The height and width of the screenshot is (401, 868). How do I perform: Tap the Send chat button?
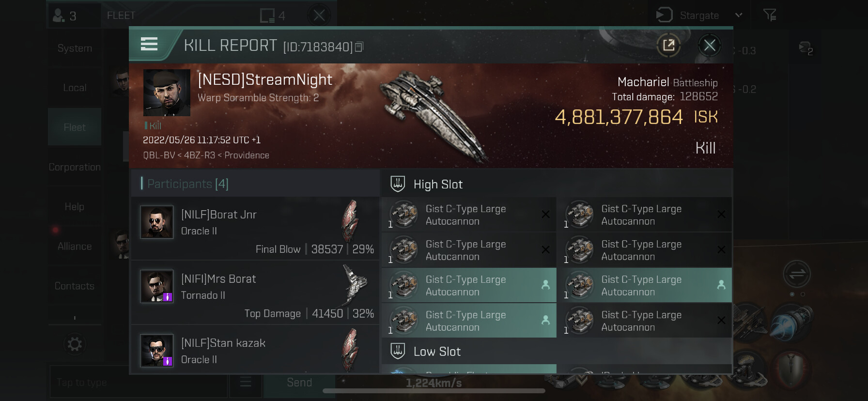pyautogui.click(x=299, y=382)
